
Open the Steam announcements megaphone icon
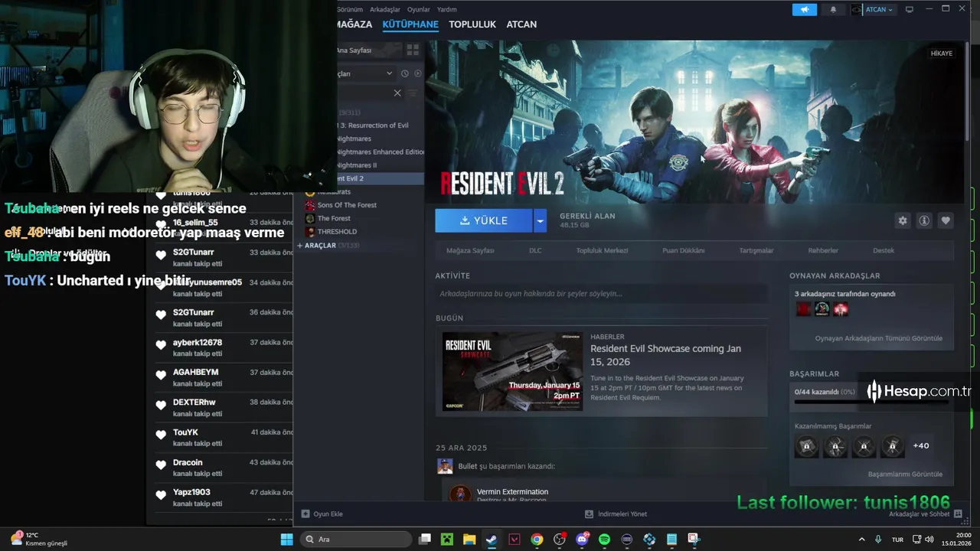pos(805,9)
